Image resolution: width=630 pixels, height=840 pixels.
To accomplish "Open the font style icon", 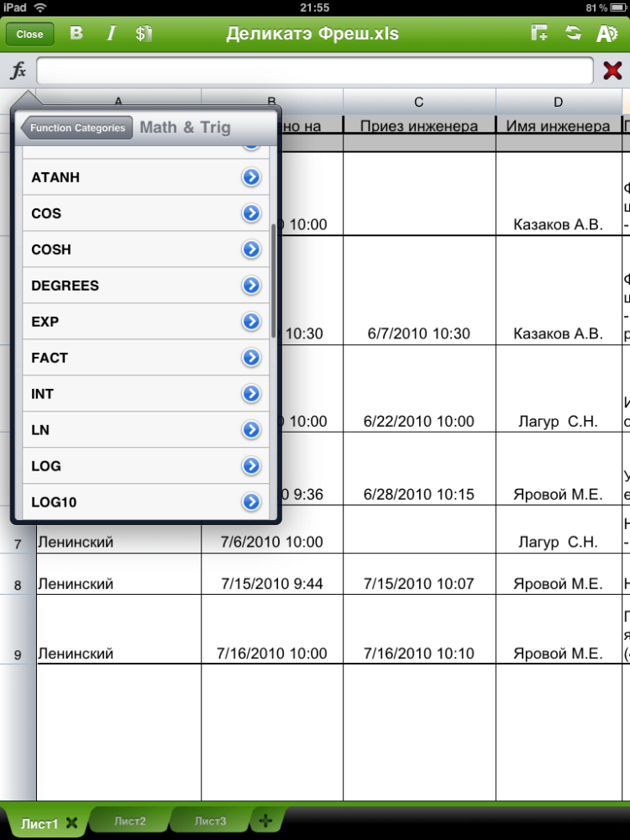I will [607, 34].
